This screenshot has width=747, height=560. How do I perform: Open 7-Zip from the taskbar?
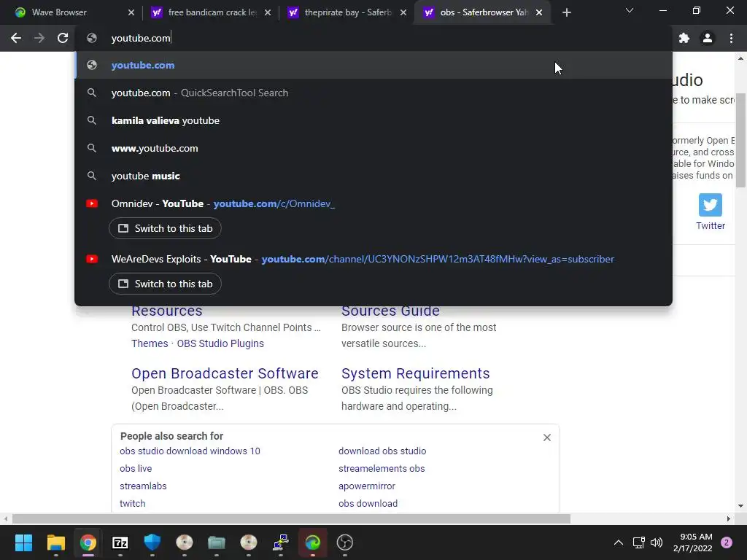120,542
